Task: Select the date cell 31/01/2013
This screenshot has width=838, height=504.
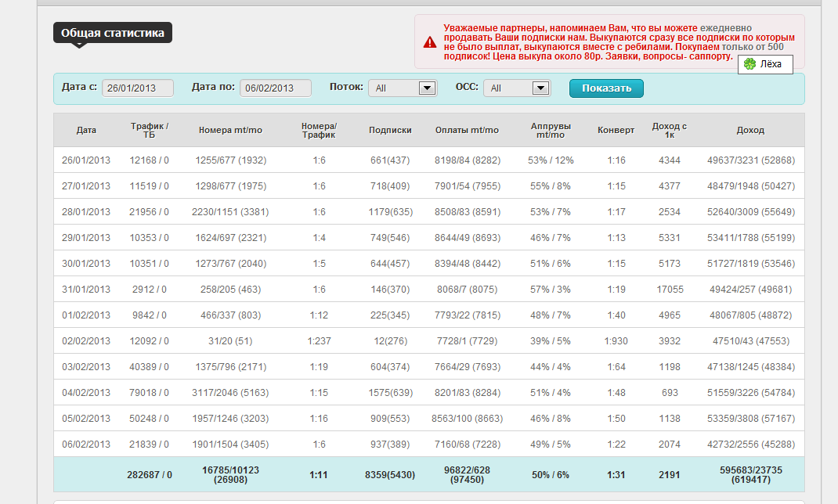Action: [x=86, y=290]
